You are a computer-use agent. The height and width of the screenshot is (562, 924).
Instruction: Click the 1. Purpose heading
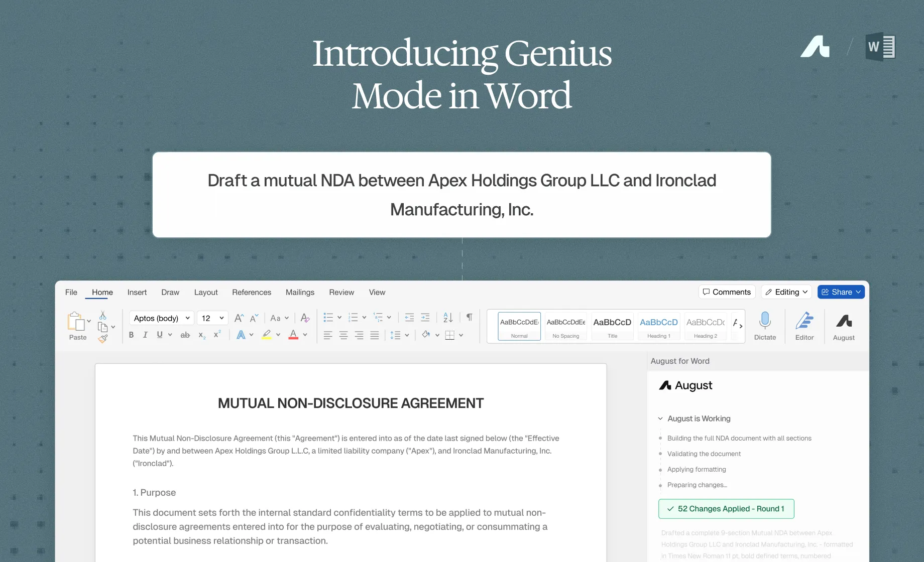coord(154,493)
